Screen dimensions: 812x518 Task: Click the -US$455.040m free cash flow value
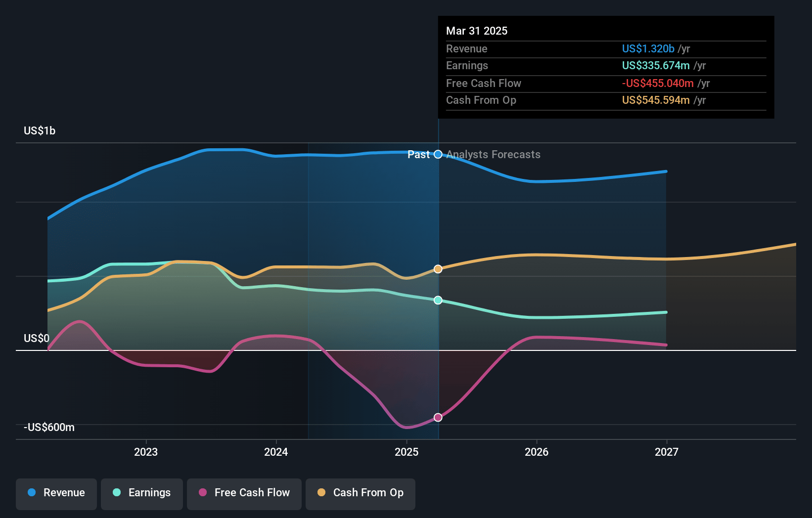coord(658,83)
